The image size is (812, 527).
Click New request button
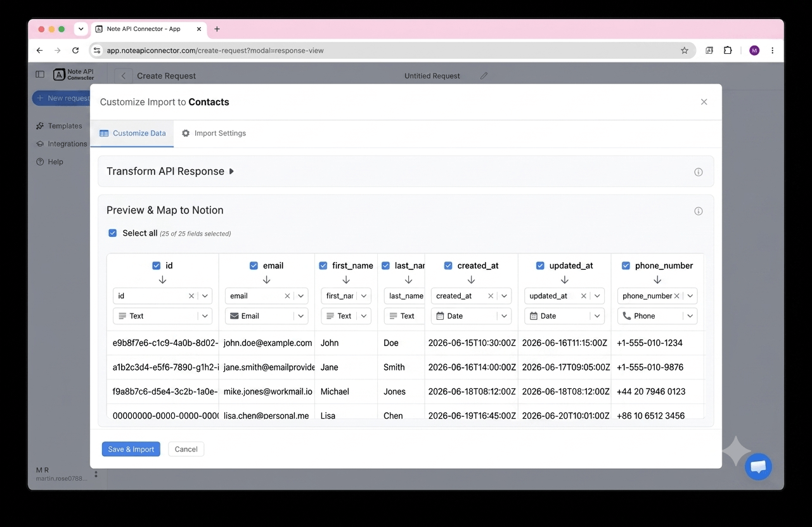point(61,98)
